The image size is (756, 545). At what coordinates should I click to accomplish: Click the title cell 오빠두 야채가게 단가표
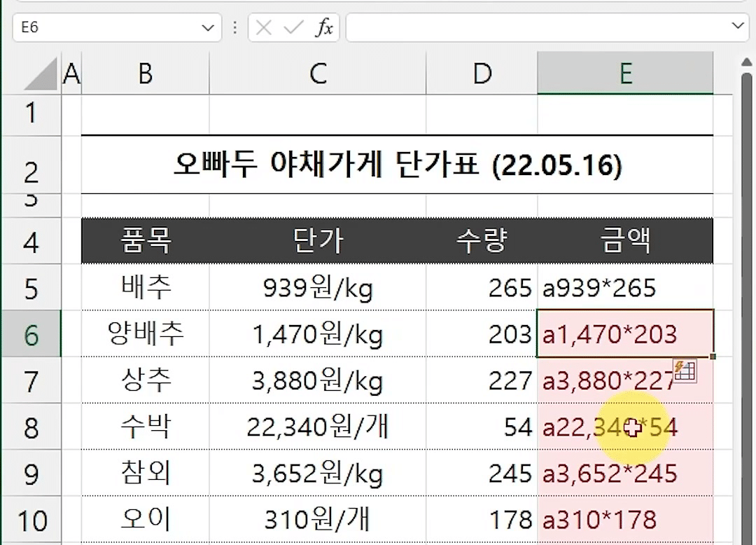coord(398,165)
